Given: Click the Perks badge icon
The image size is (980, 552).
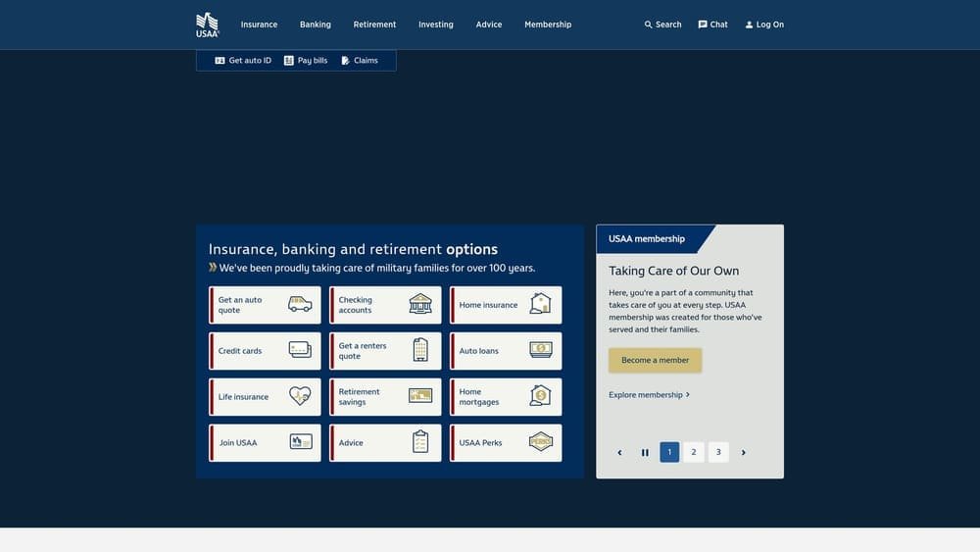Looking at the screenshot, I should pos(541,441).
